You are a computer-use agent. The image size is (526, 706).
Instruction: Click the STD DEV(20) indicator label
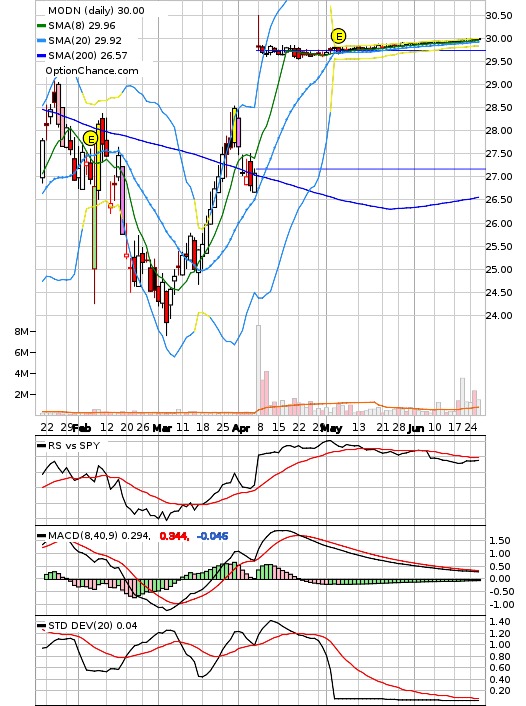click(80, 625)
